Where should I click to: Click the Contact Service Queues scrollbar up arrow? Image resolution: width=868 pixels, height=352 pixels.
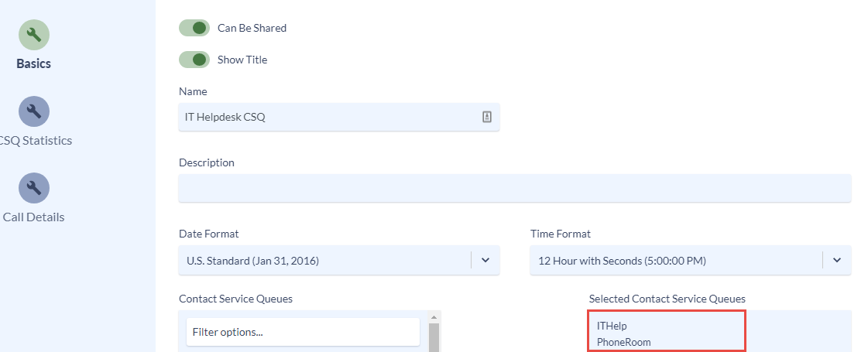point(434,317)
